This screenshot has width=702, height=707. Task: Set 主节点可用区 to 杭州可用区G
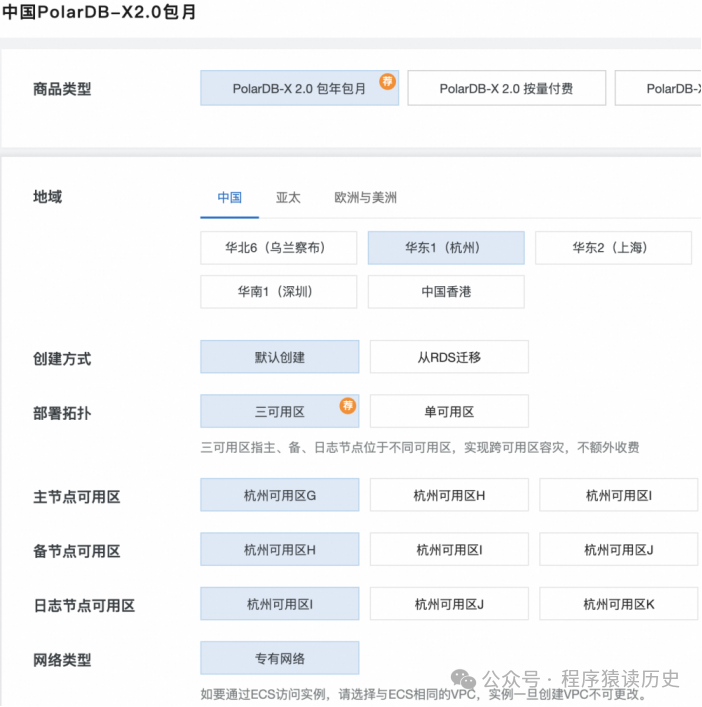[x=280, y=495]
